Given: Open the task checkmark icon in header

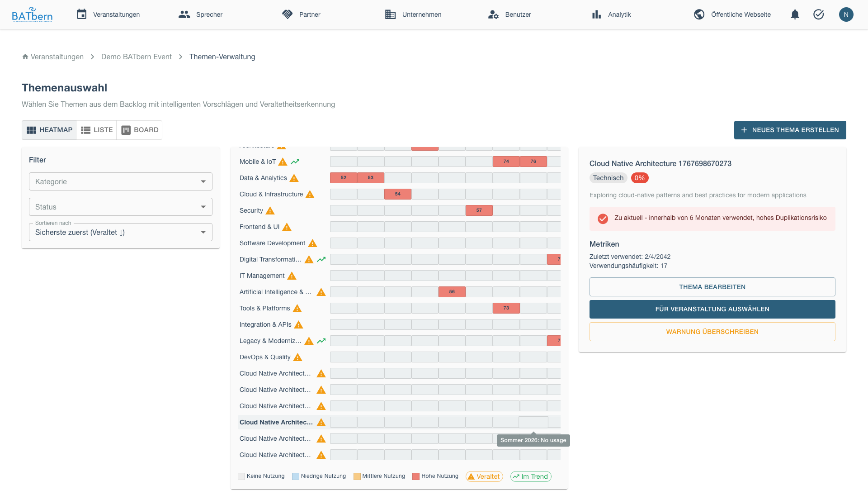Looking at the screenshot, I should point(818,14).
